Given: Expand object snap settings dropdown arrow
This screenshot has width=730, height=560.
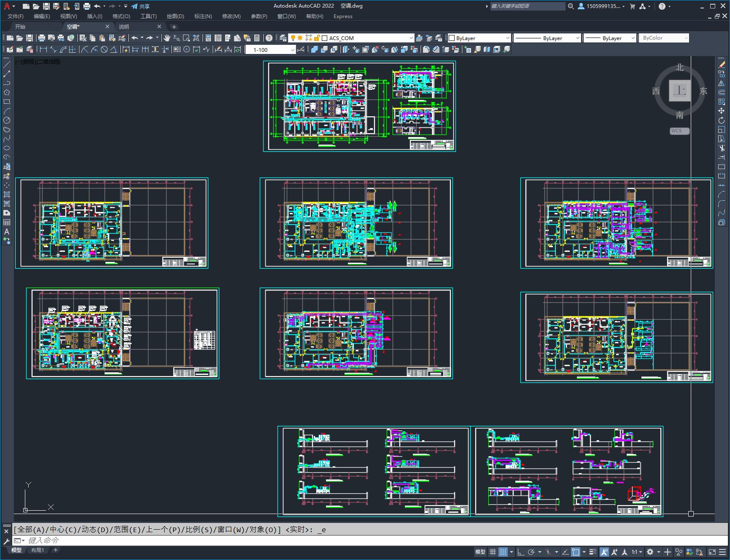Looking at the screenshot, I should (x=584, y=552).
